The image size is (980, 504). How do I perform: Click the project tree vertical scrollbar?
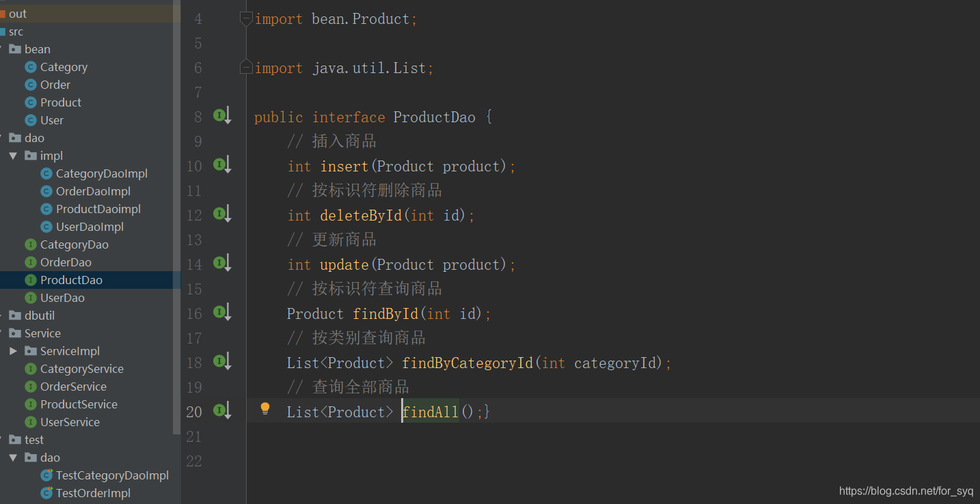[177, 219]
